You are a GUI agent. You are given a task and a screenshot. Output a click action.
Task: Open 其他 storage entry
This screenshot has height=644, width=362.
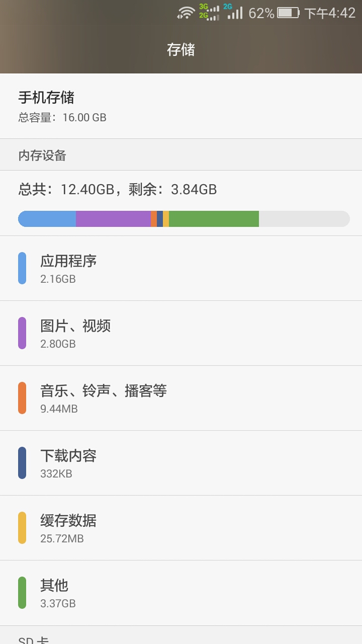(x=181, y=593)
